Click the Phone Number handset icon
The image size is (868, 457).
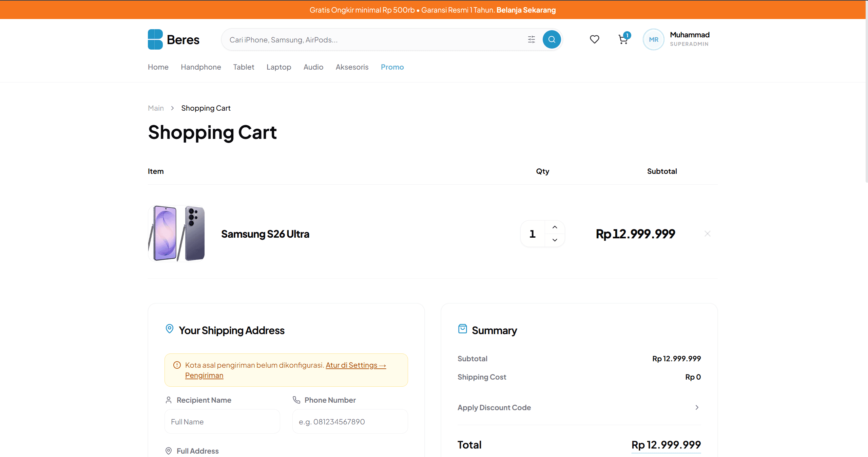[296, 400]
